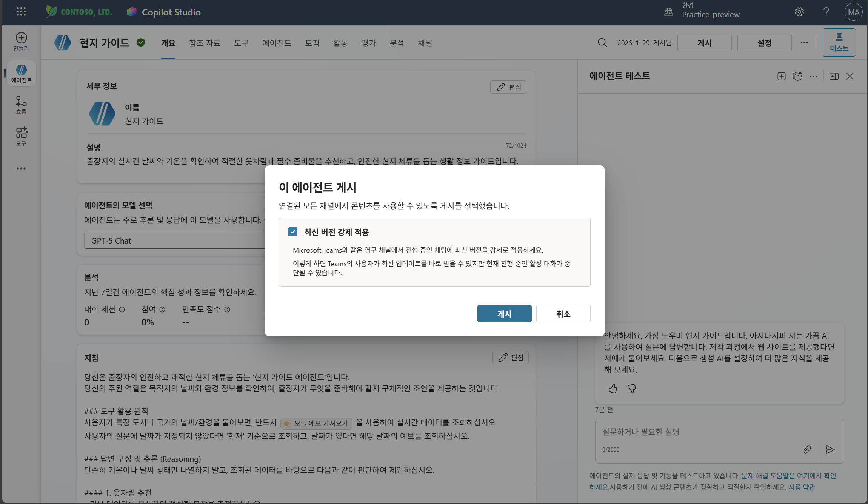Image resolution: width=868 pixels, height=504 pixels.
Task: Click the 72/1024 character count
Action: click(x=516, y=146)
